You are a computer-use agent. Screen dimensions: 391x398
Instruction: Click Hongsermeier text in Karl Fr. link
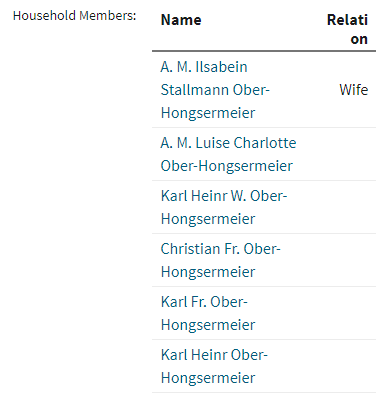click(x=208, y=325)
